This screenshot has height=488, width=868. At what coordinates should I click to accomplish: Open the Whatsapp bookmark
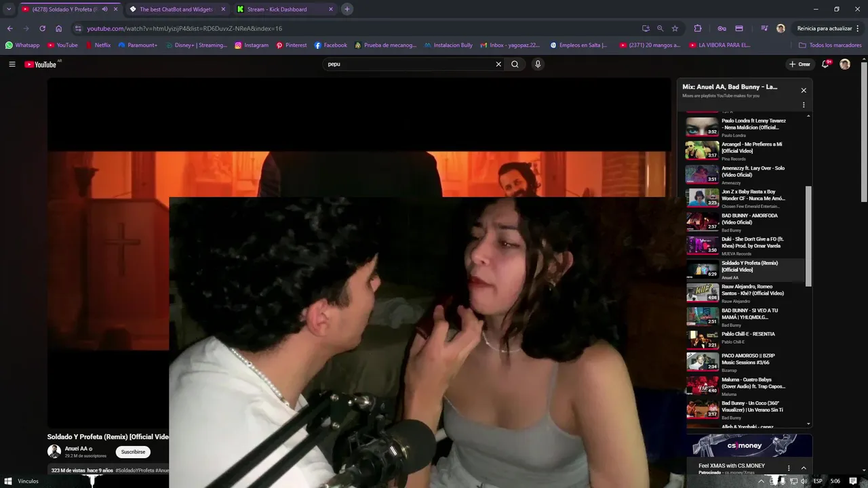coord(22,45)
